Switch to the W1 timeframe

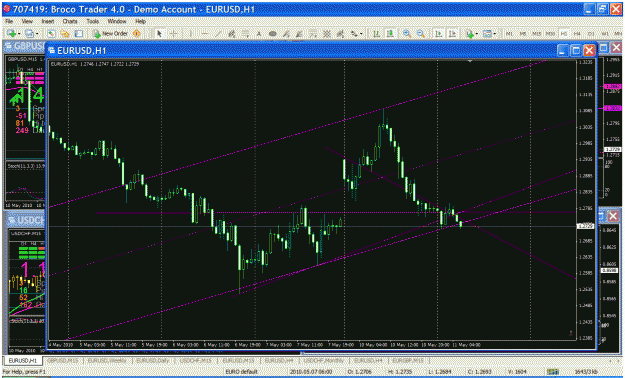coord(605,33)
